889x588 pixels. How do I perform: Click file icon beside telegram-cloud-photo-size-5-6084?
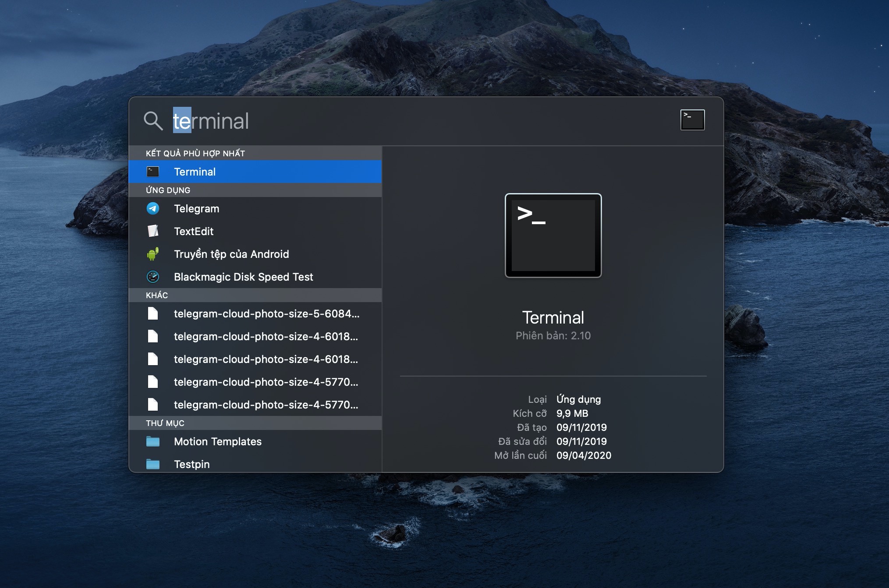(153, 313)
